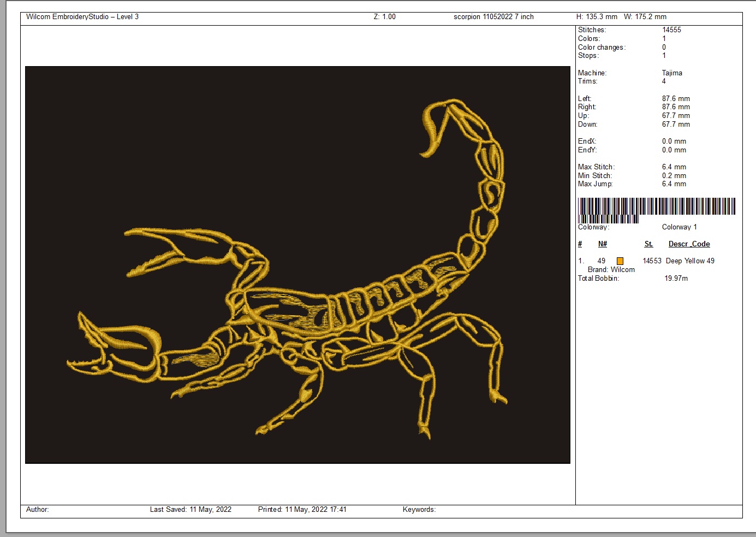Click the "Down:" extent label

tap(588, 125)
